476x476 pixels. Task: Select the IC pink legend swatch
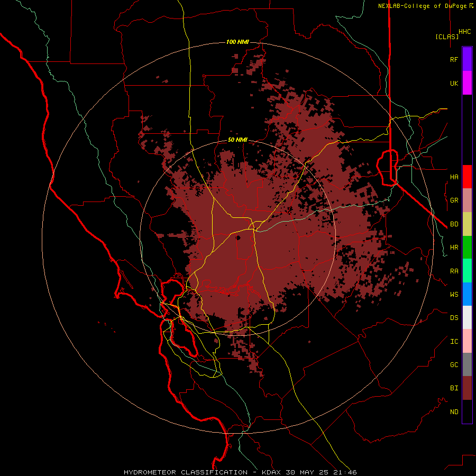(x=467, y=341)
